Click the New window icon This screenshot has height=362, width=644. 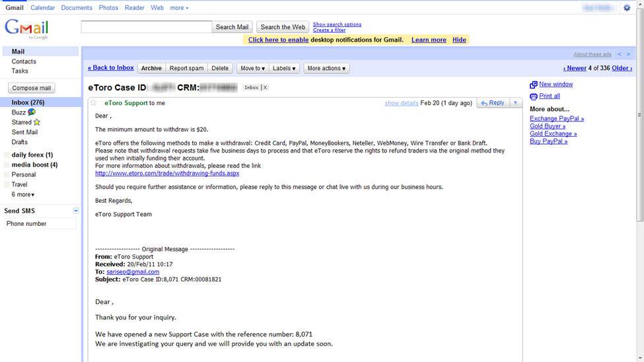(x=533, y=85)
